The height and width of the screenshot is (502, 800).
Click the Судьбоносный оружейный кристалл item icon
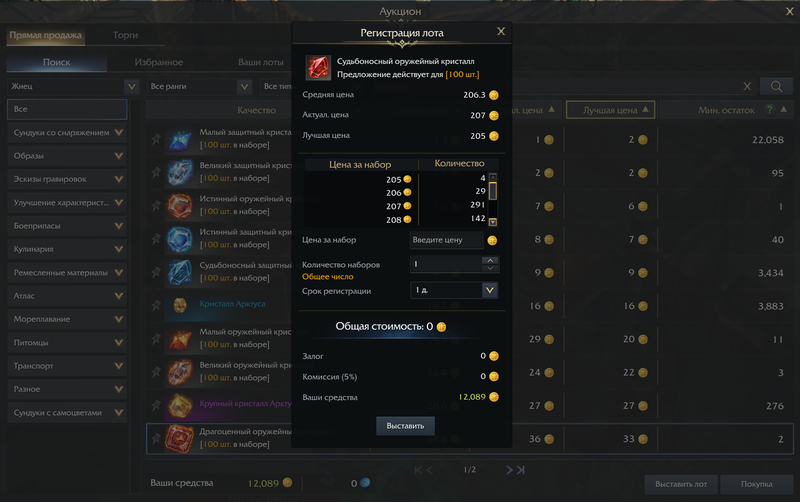pos(318,67)
